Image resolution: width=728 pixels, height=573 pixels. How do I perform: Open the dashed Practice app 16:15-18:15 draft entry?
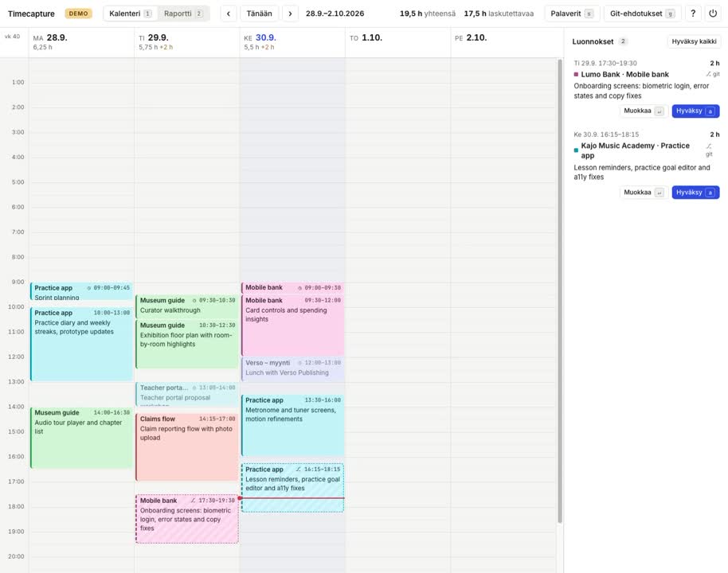[x=292, y=487]
